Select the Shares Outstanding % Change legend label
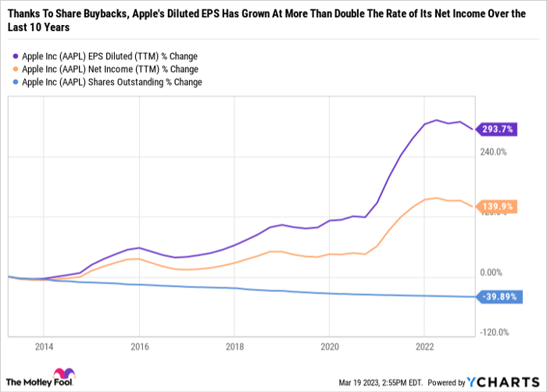This screenshot has width=547, height=392. tap(113, 82)
